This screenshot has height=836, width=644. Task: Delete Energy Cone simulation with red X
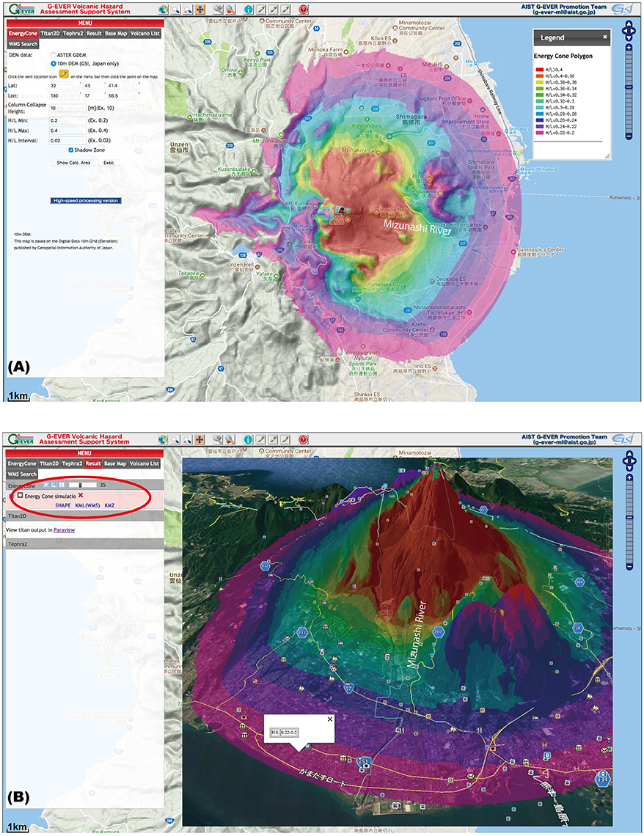click(81, 495)
